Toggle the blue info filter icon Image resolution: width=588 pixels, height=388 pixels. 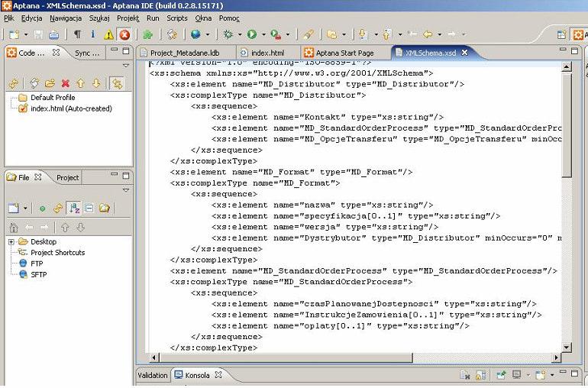pyautogui.click(x=92, y=34)
